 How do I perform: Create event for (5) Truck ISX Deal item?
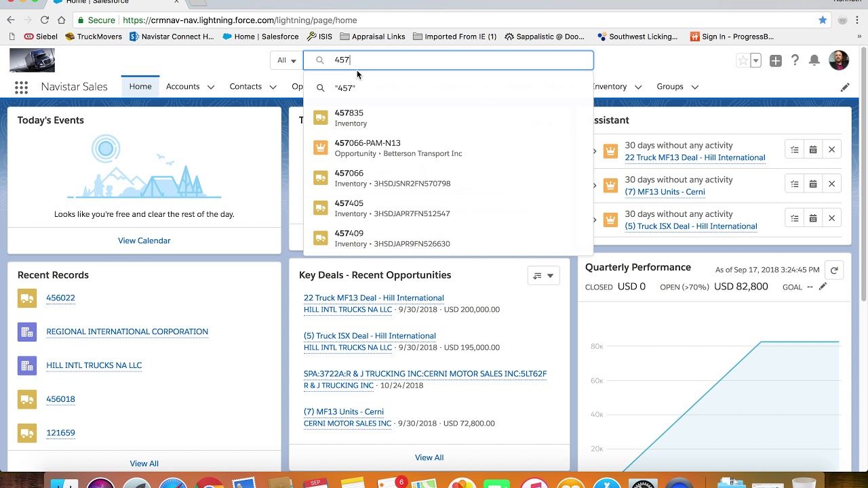[x=813, y=218]
